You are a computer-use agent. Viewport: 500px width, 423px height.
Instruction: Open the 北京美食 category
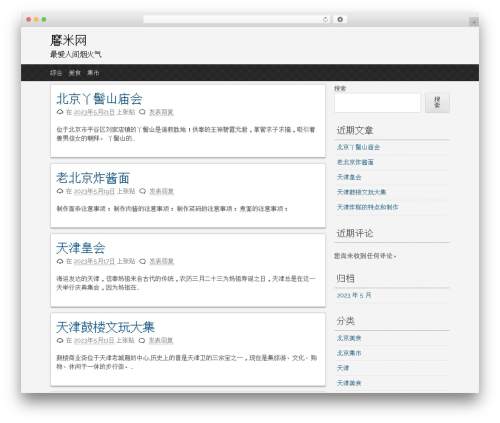click(349, 338)
